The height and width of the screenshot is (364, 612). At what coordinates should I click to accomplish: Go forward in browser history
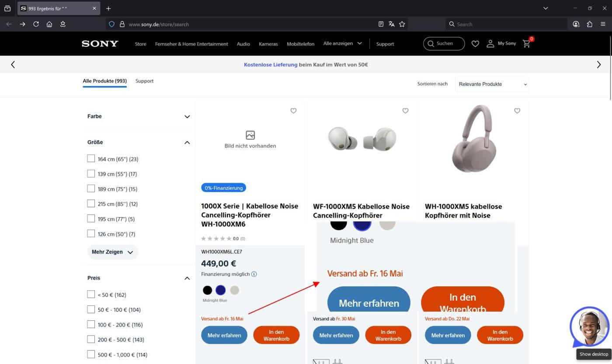coord(22,24)
